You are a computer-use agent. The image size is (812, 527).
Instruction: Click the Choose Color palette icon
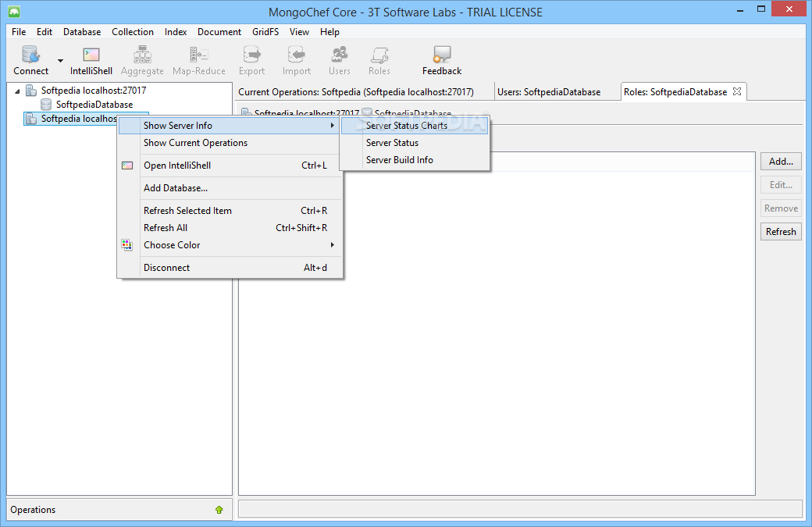(126, 245)
